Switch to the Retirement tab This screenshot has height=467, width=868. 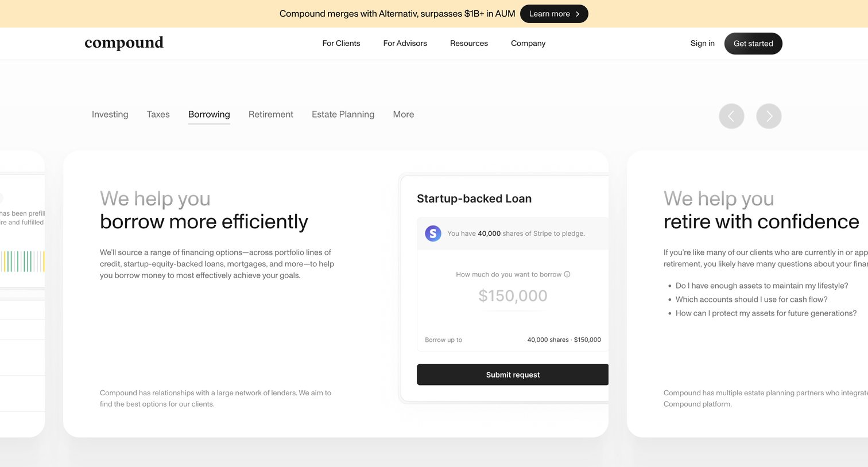(x=271, y=114)
